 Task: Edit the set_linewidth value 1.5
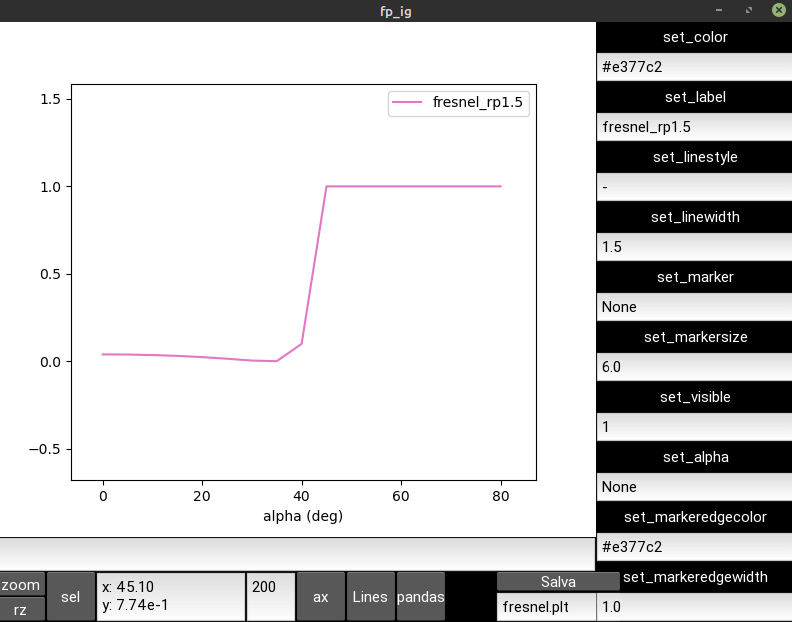[694, 247]
